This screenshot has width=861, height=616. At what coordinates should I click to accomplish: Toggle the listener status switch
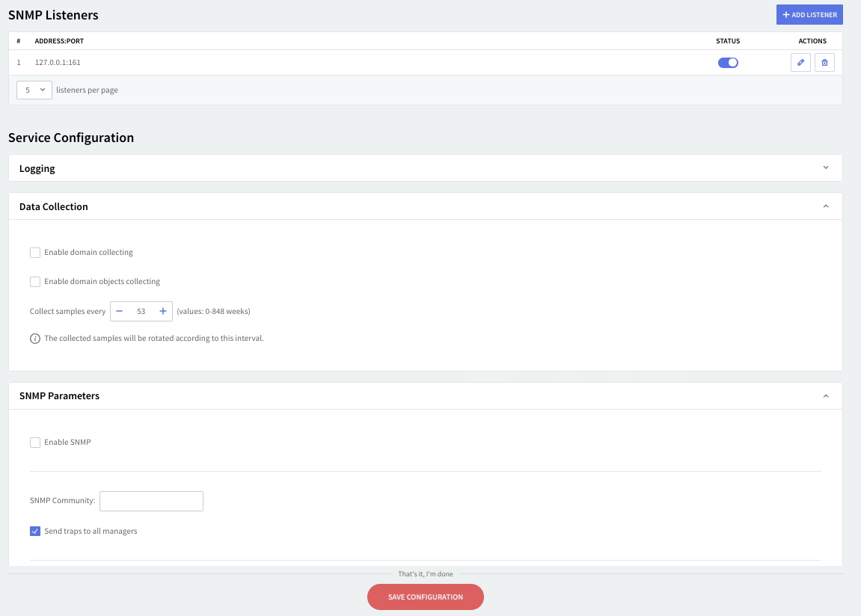(x=728, y=63)
